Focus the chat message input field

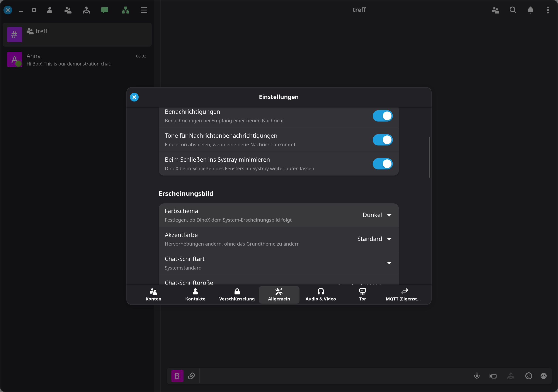click(335, 376)
